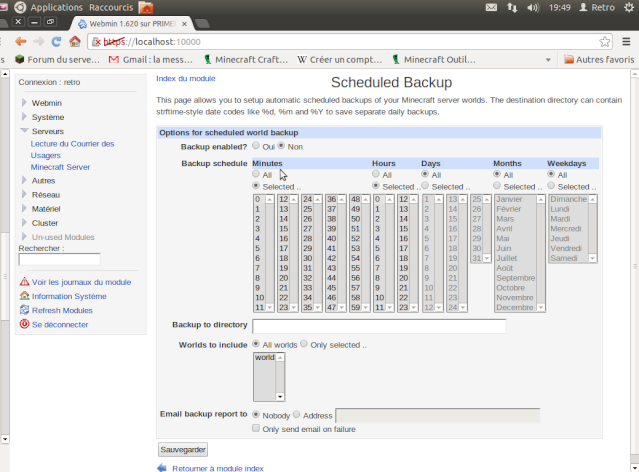Bookmark page with star icon
The width and height of the screenshot is (639, 472).
605,42
